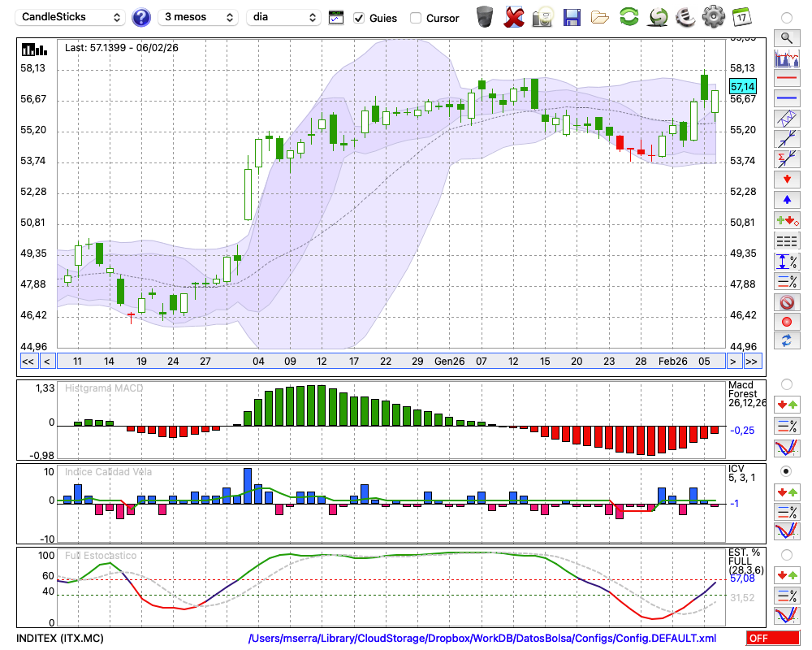Select the blue horizontal line tool
Viewport: 812px width, 650px height.
(786, 98)
